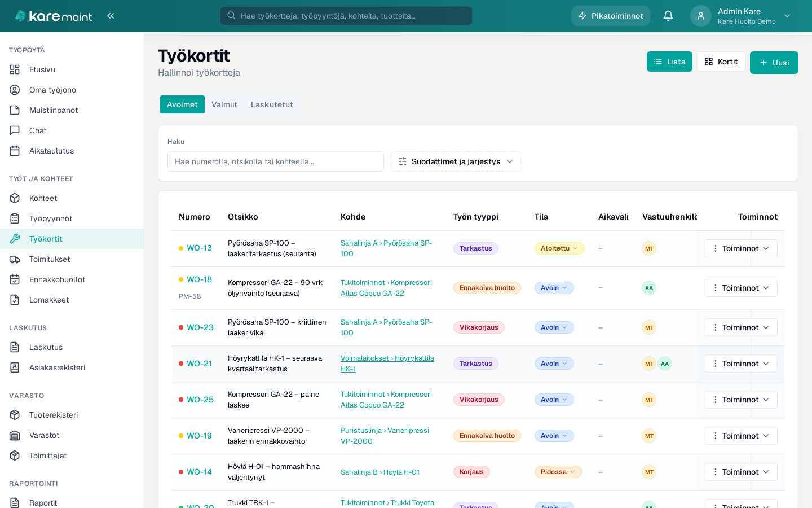Open Varastot warehouse icon
The image size is (812, 508).
click(15, 435)
